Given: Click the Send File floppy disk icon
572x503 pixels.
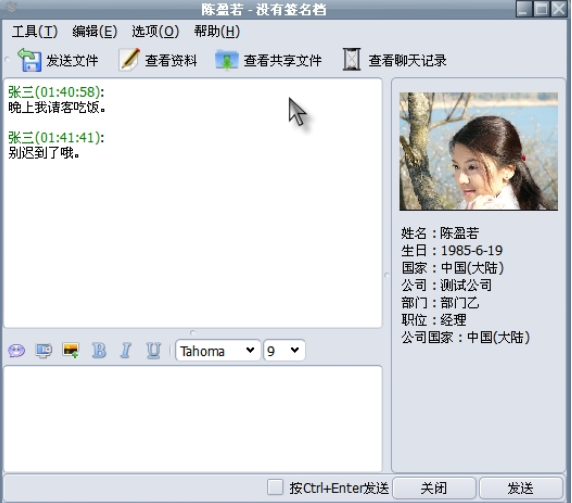Looking at the screenshot, I should [29, 60].
